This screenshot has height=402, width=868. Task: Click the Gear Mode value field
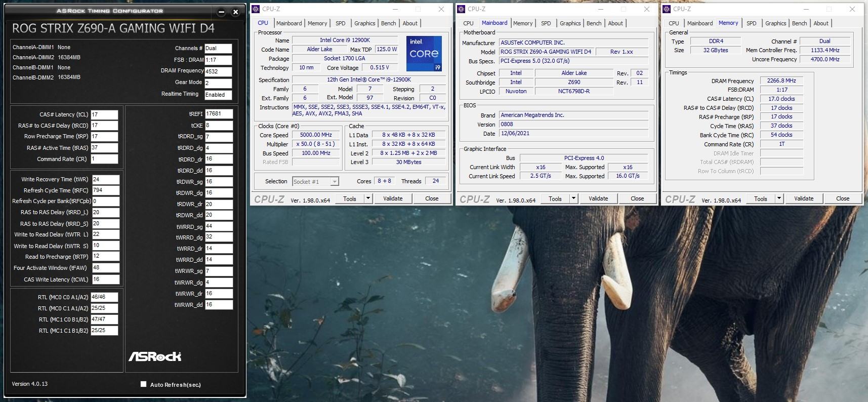(218, 83)
